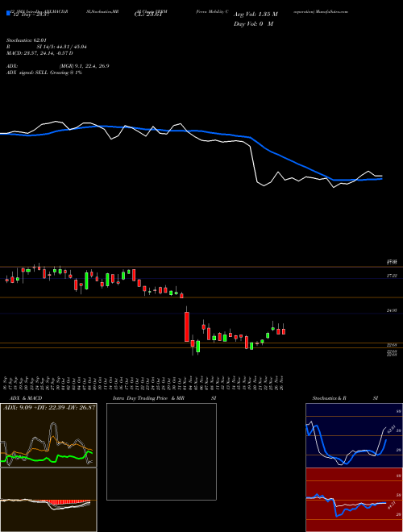Click the 'Intra Day Trading Price & MR' title
This screenshot has width=403, height=532.
(148, 398)
